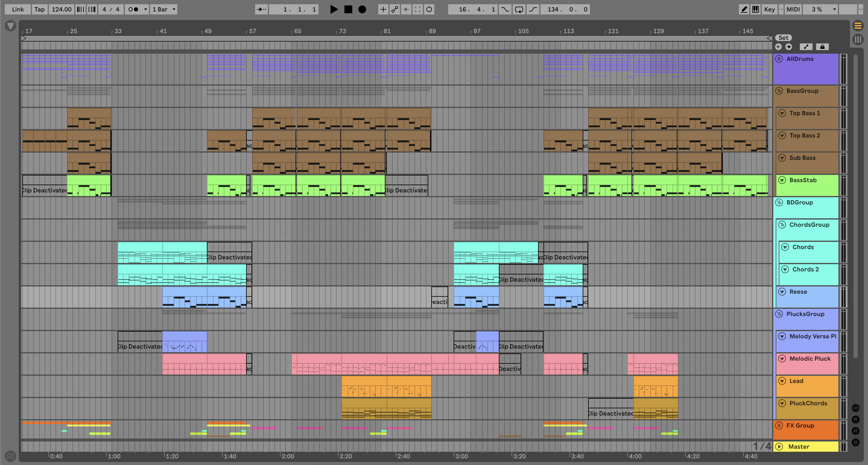Open Key Map Mode switch
Image resolution: width=868 pixels, height=465 pixels.
click(x=769, y=9)
